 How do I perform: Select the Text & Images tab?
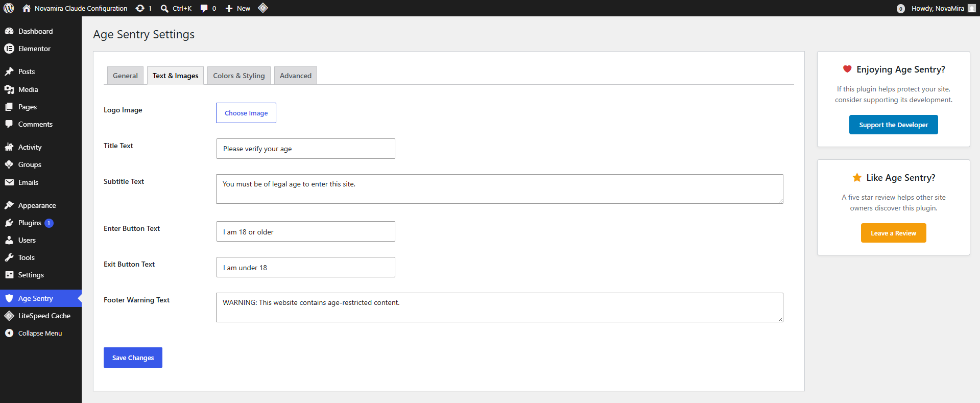(x=176, y=76)
